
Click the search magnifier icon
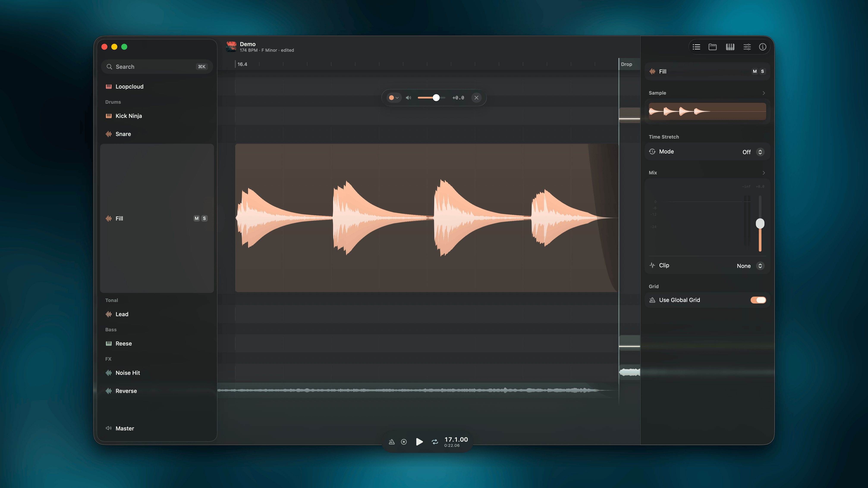[109, 67]
